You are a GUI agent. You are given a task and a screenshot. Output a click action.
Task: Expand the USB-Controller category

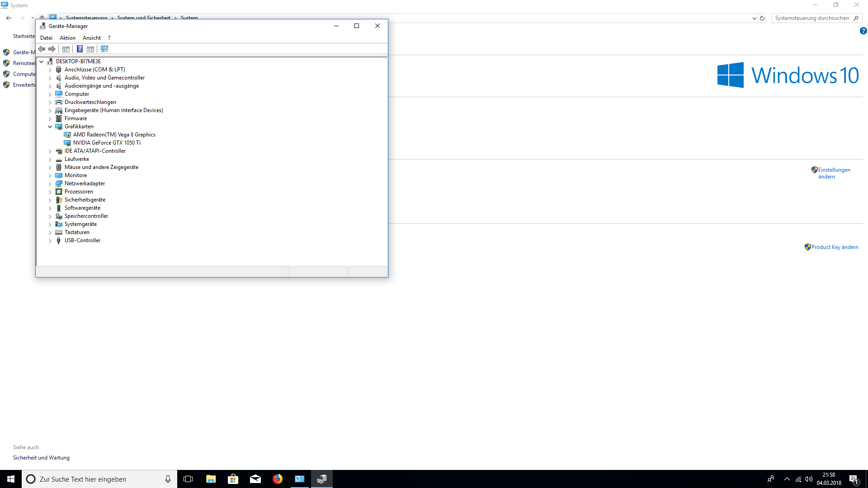(x=50, y=240)
